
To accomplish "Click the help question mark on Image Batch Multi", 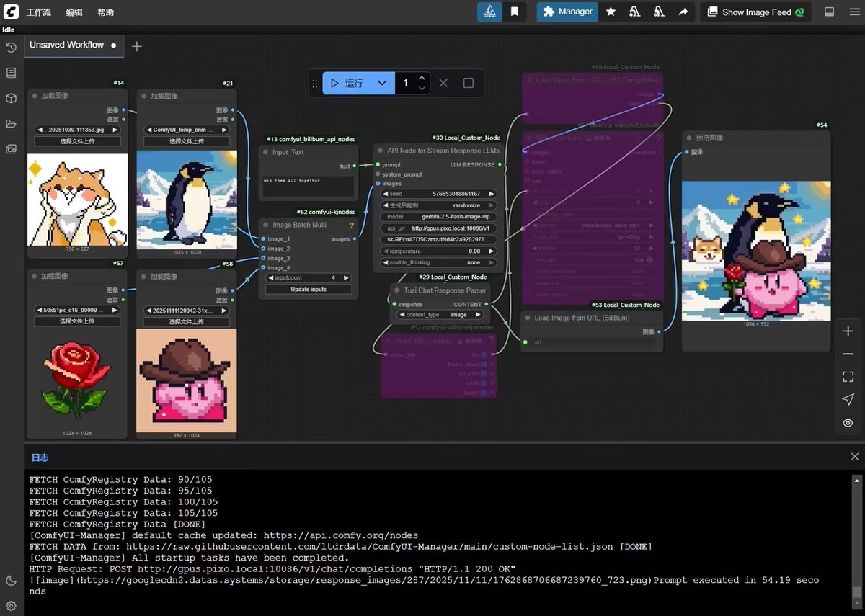I will [352, 225].
